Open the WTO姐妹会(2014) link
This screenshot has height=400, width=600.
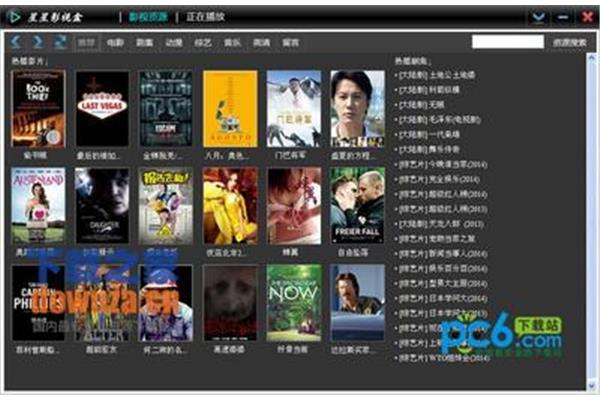pos(444,358)
